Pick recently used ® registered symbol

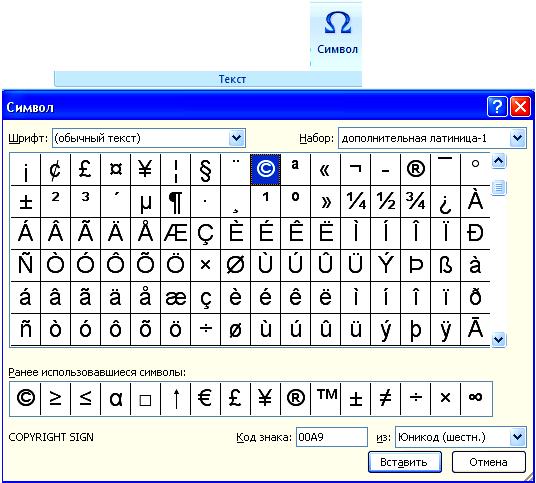click(x=296, y=399)
